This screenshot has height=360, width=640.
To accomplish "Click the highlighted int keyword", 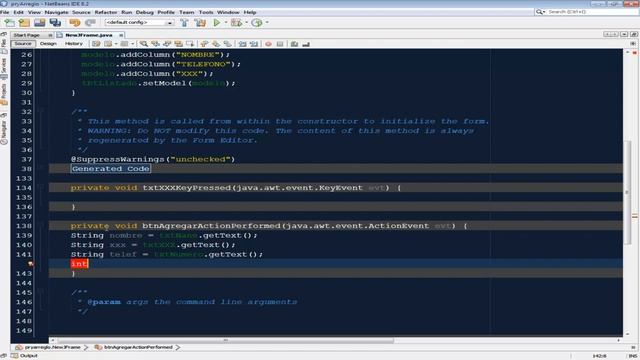I will click(79, 264).
